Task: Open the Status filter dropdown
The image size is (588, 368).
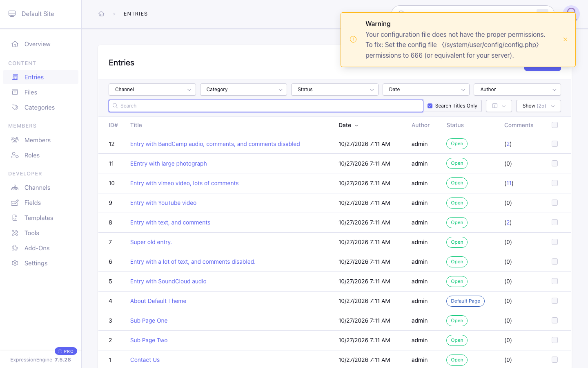Action: 335,90
